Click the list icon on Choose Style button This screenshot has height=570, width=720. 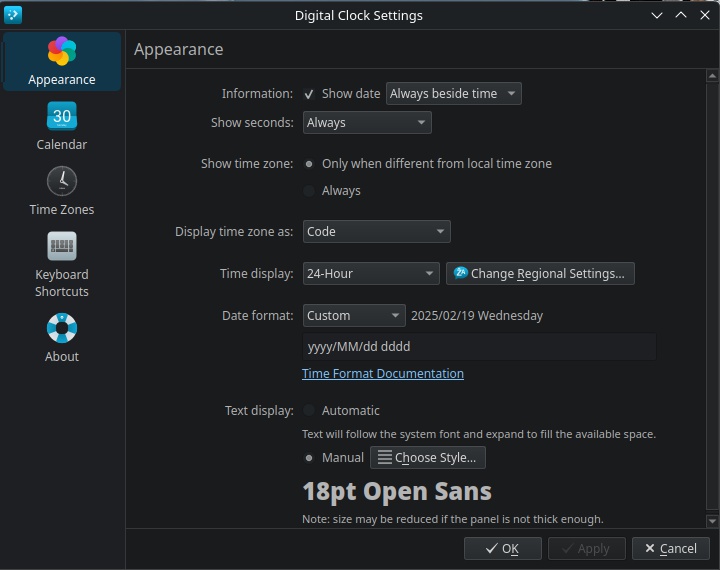(385, 457)
